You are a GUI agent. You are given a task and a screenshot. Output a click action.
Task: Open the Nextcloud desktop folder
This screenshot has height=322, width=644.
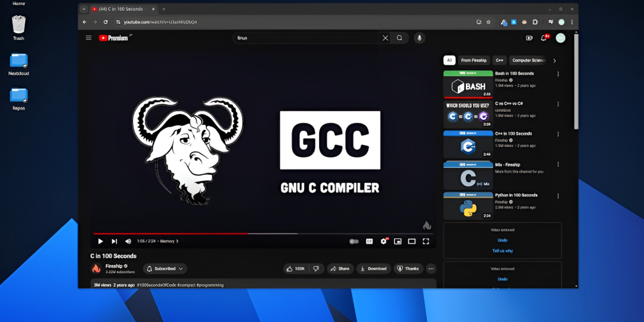pos(18,64)
